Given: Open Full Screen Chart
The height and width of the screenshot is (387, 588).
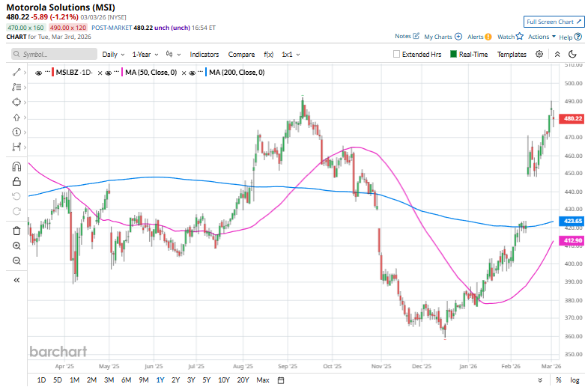Looking at the screenshot, I should tap(554, 22).
